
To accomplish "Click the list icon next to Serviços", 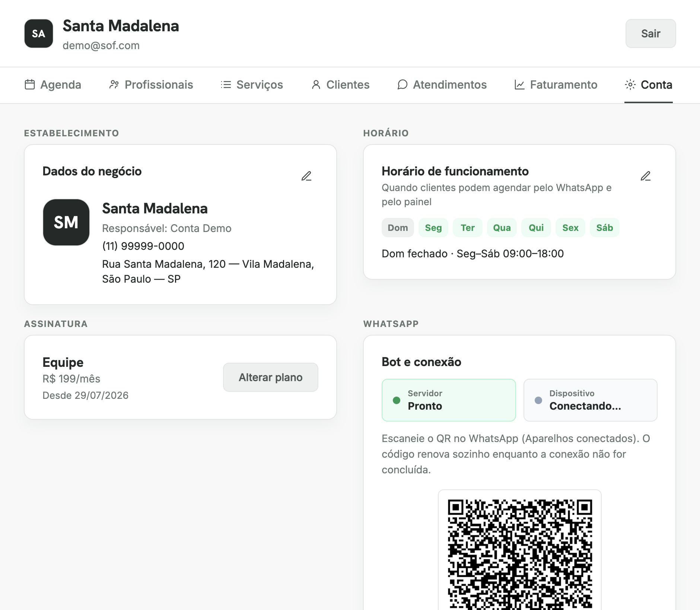I will [226, 85].
